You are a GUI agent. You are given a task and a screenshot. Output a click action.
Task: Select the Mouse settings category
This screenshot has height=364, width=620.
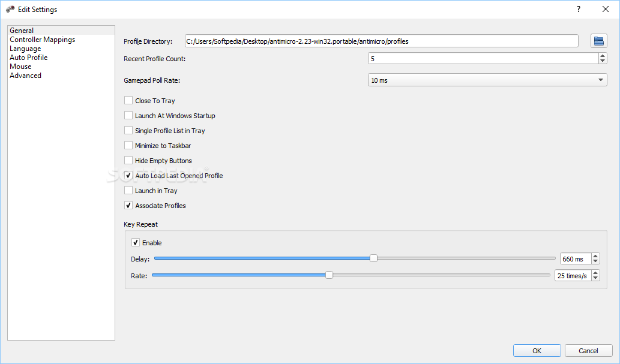[x=20, y=67]
